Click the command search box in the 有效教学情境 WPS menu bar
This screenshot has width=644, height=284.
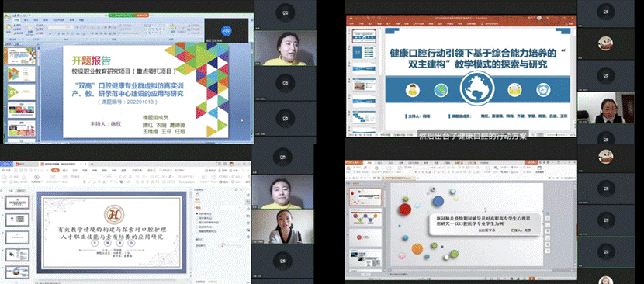(x=172, y=171)
